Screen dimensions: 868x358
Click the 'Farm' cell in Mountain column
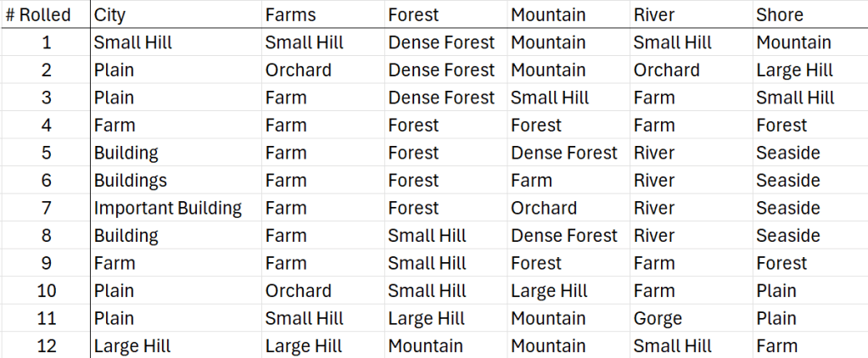[x=531, y=181]
